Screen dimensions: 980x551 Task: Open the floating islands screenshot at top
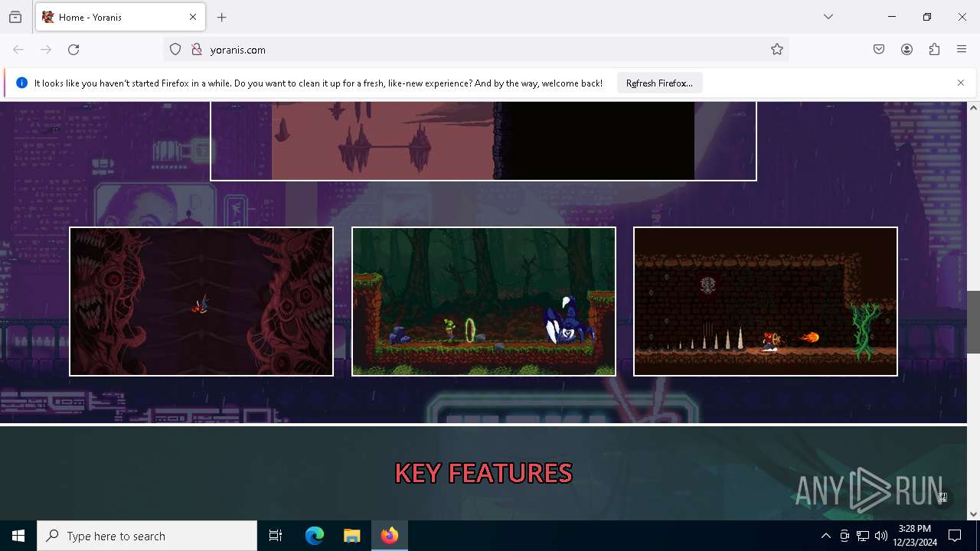coord(483,141)
